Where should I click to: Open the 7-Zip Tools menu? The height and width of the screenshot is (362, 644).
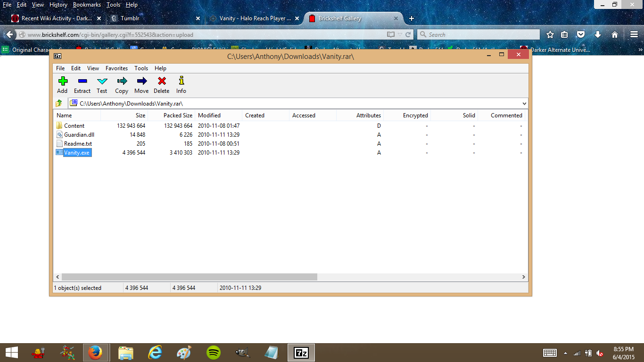pyautogui.click(x=141, y=68)
